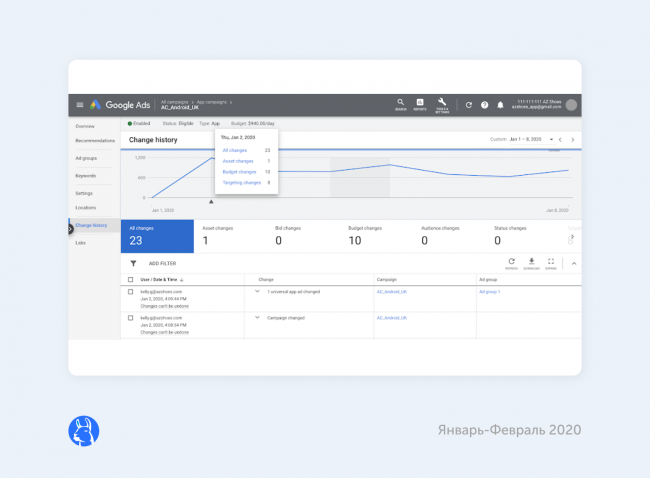Click the filter funnel icon

133,263
